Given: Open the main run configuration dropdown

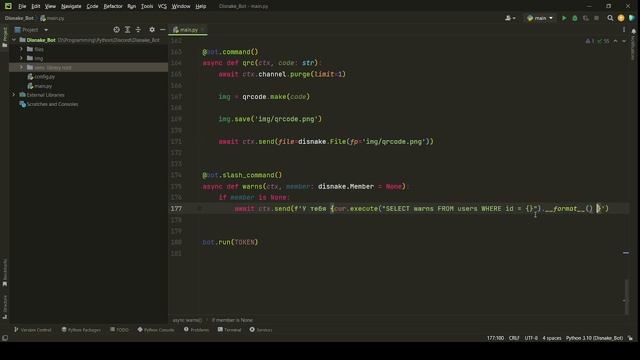Looking at the screenshot, I should tap(540, 18).
